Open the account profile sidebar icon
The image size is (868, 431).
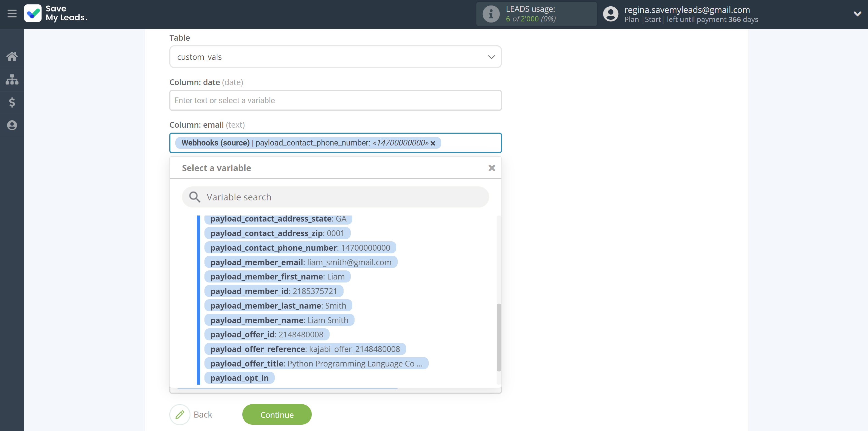[x=12, y=125]
